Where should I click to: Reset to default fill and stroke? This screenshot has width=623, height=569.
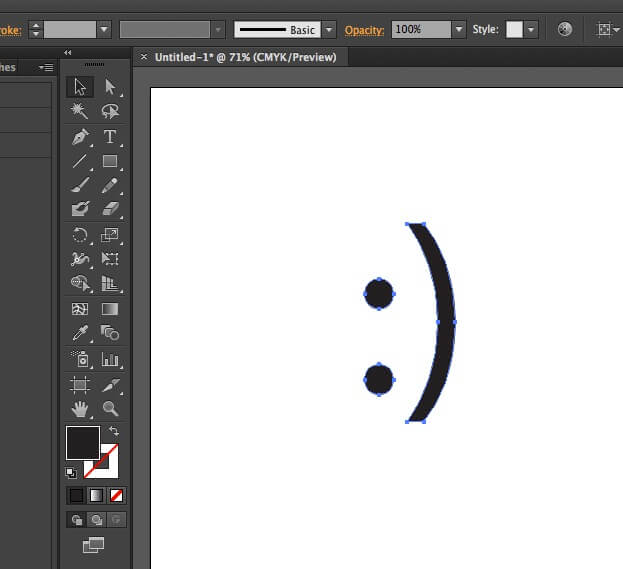coord(71,472)
